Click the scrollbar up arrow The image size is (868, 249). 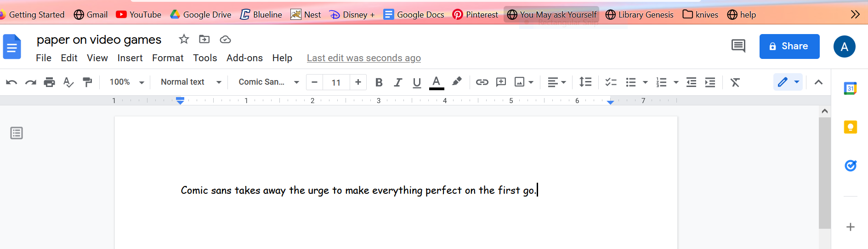(825, 111)
